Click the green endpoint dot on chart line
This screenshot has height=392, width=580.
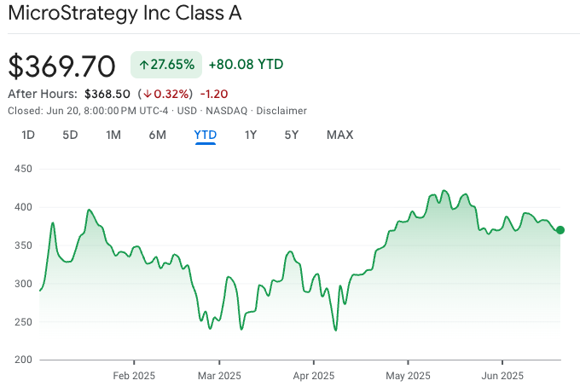(560, 230)
